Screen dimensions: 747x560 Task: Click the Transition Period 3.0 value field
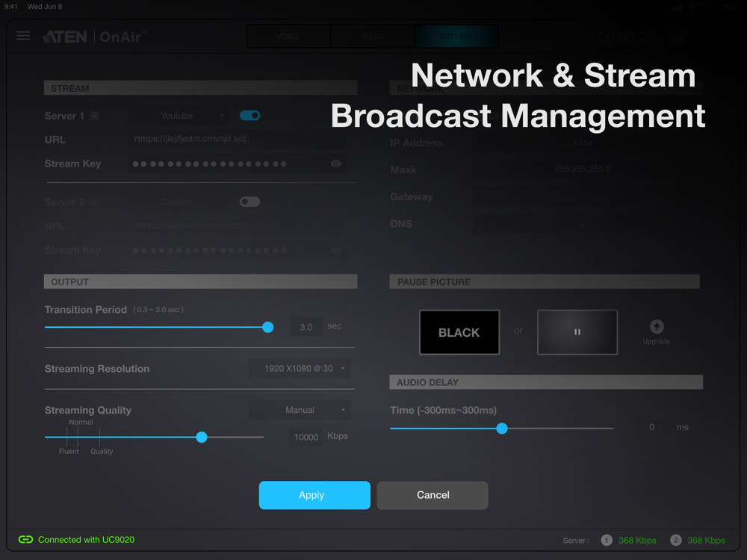pyautogui.click(x=306, y=327)
